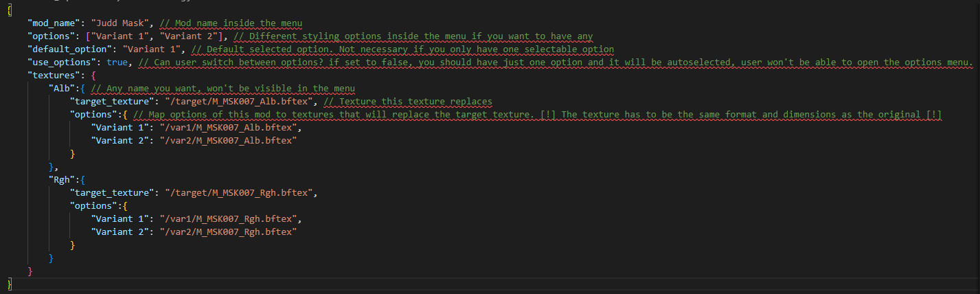Select the "Judd Mask" string value
Image resolution: width=980 pixels, height=294 pixels.
(120, 23)
